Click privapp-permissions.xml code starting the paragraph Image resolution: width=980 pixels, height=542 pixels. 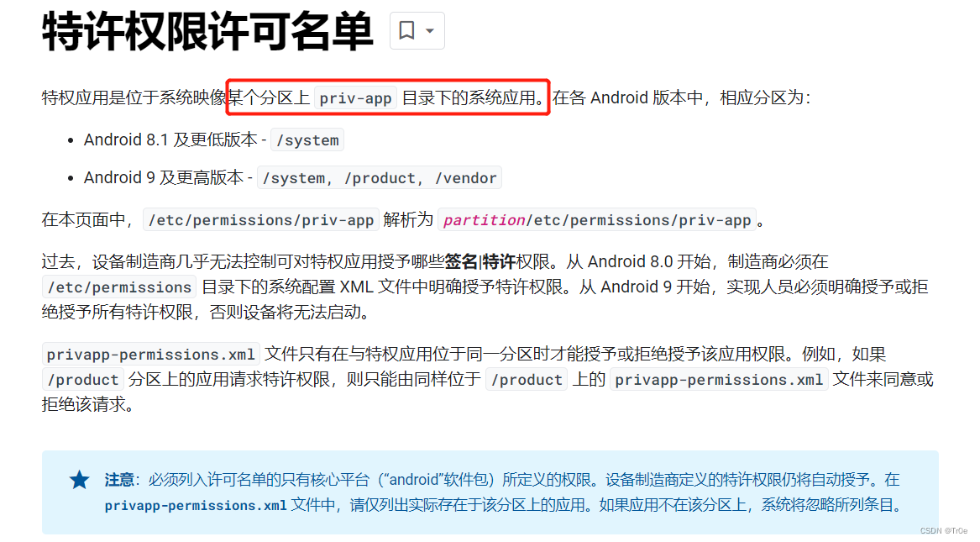(150, 355)
